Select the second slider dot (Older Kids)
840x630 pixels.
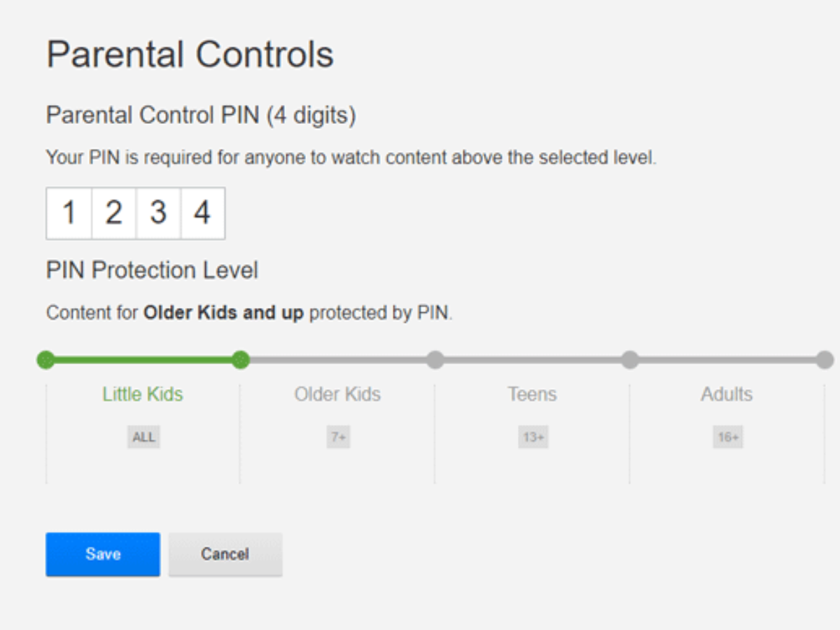[241, 360]
